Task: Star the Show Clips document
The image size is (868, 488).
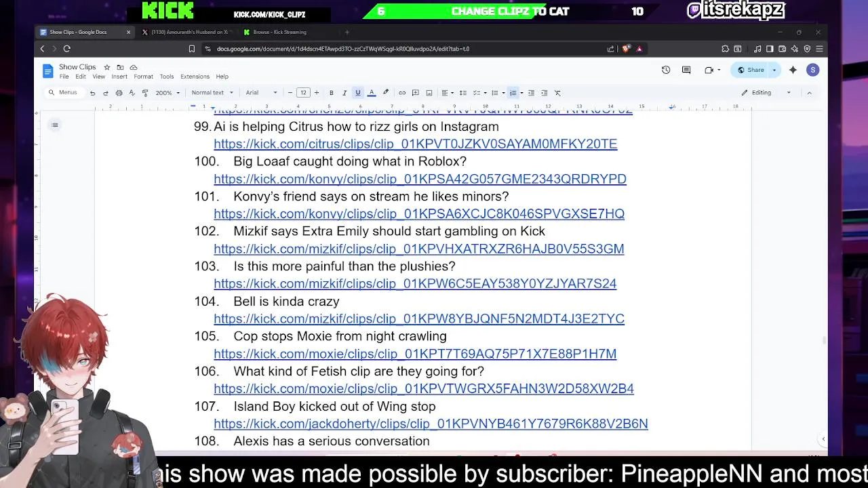Action: 106,67
